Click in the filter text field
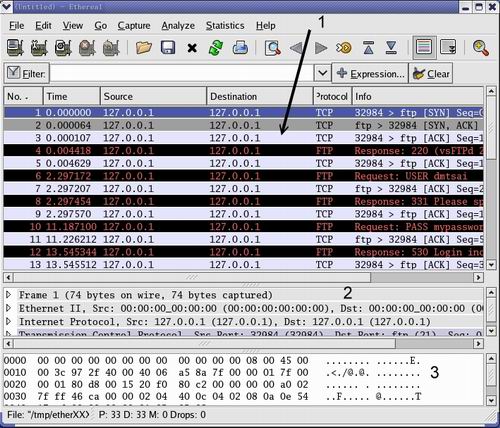Image resolution: width=500 pixels, height=428 pixels. point(182,73)
